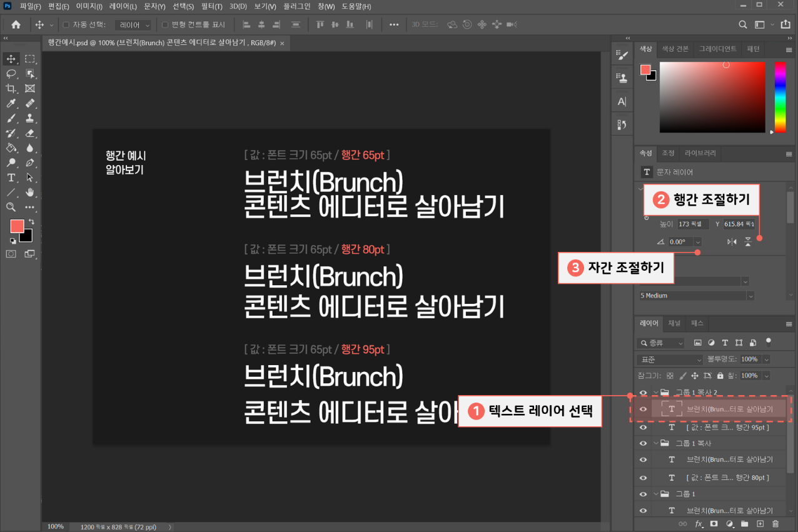Select the Brush tool
The height and width of the screenshot is (532, 798).
coord(11,118)
